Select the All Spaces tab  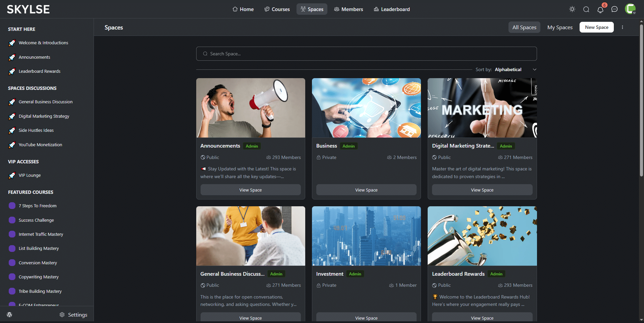pyautogui.click(x=524, y=27)
